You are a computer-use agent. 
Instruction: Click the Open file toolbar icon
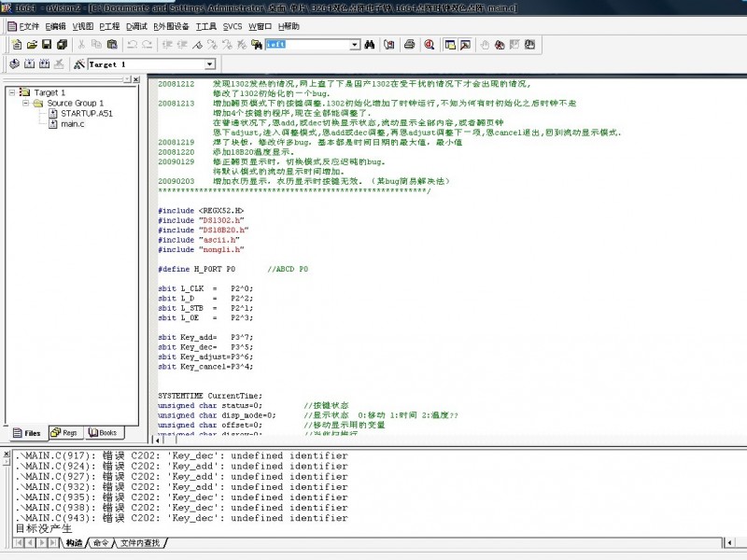click(31, 44)
